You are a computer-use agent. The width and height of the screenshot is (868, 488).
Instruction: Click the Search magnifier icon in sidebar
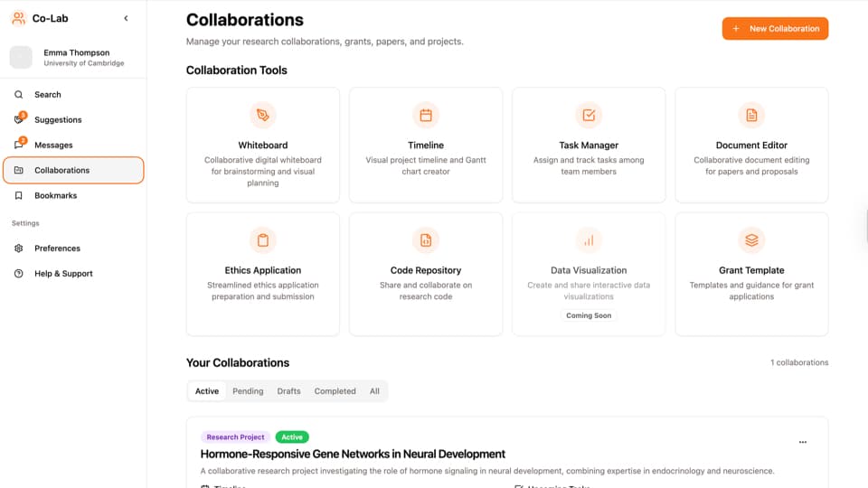point(19,95)
